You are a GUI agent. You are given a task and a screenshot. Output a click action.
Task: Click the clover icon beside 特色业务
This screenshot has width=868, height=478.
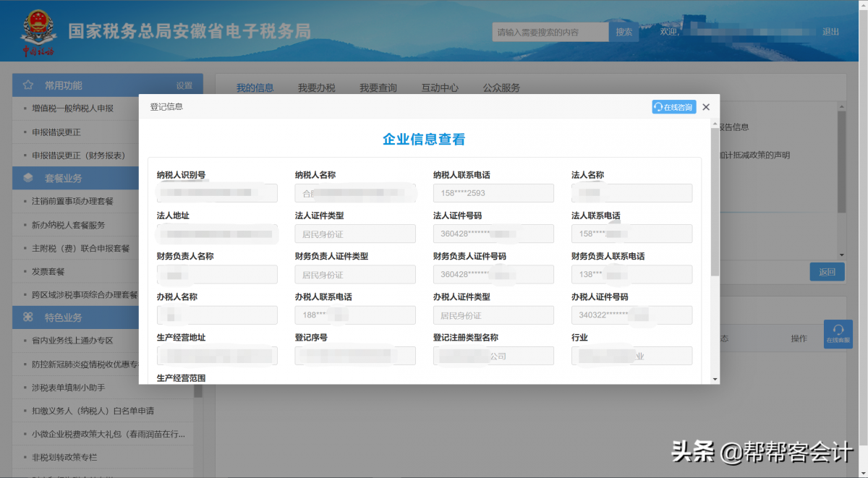point(28,317)
